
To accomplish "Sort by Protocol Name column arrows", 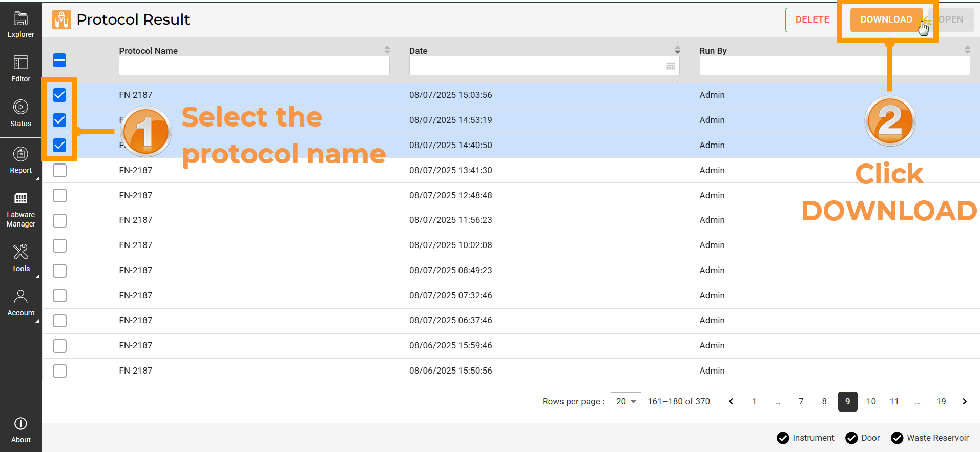I will point(387,50).
